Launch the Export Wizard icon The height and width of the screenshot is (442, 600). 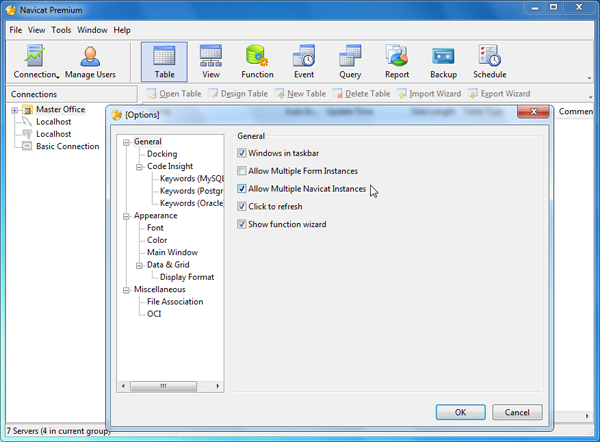(473, 94)
